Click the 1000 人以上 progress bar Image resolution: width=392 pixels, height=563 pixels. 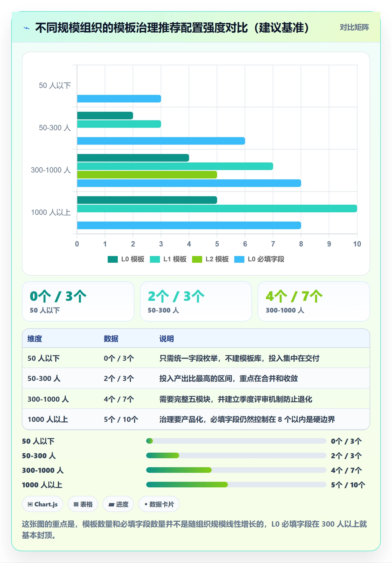[x=236, y=485]
